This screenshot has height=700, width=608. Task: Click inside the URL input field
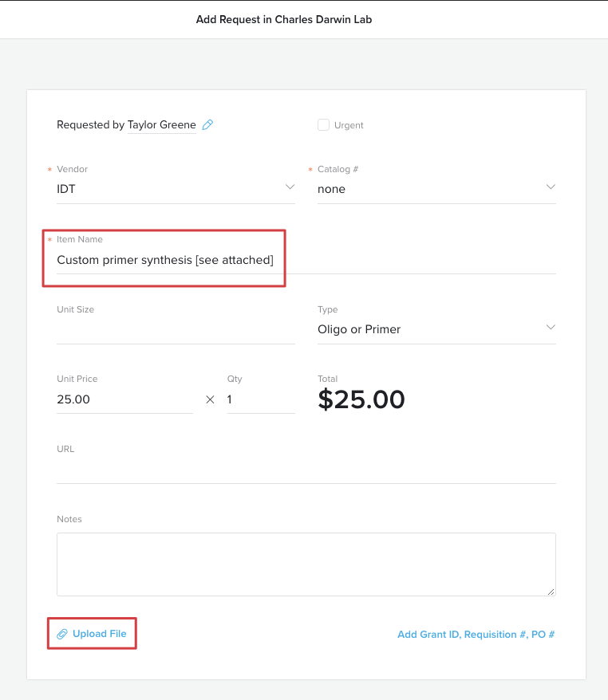pos(306,470)
